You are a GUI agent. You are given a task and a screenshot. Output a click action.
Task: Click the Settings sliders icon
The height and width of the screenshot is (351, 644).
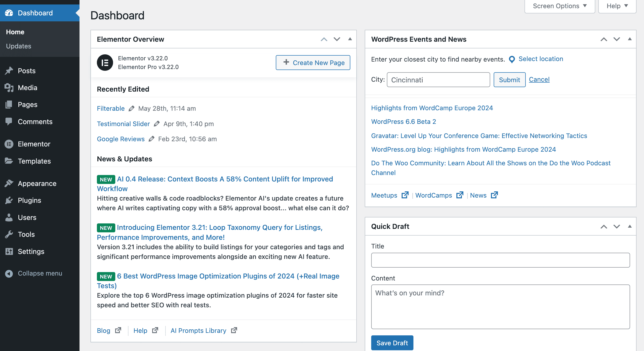(9, 251)
